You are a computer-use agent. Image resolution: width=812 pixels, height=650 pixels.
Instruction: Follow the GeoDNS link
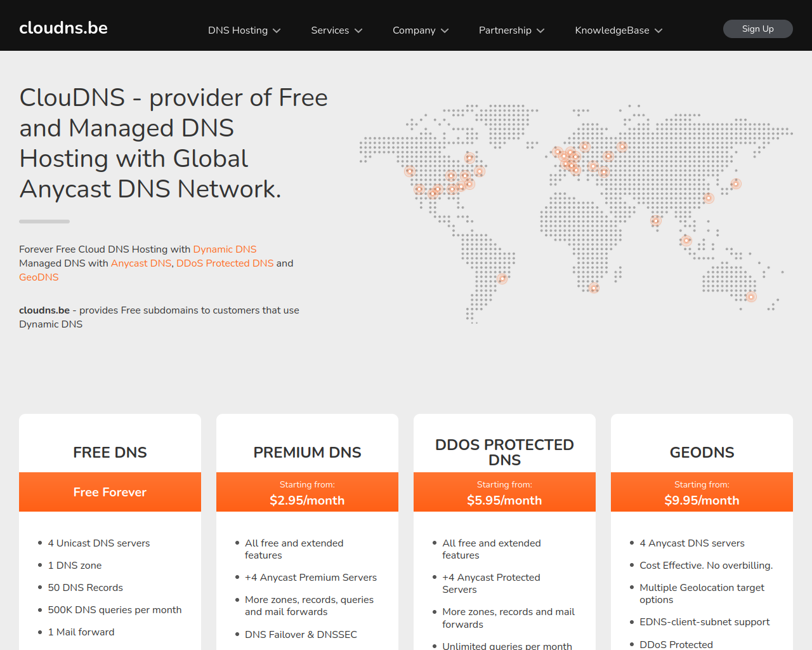39,277
